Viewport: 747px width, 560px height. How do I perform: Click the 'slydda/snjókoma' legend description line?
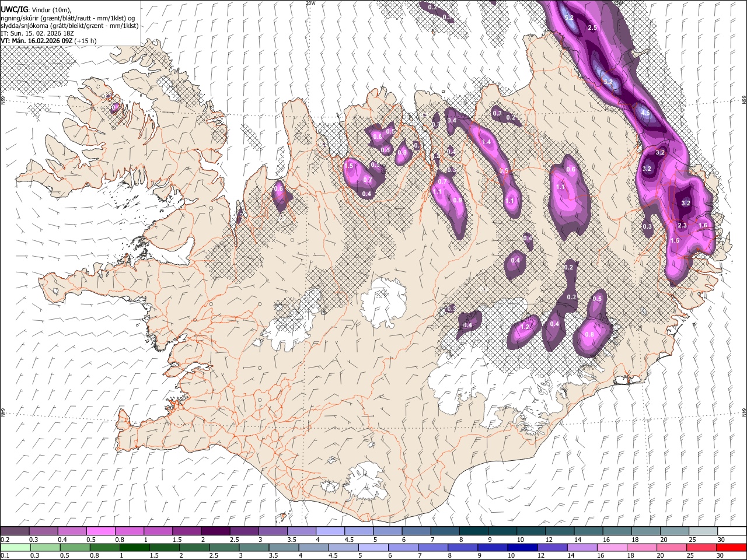pos(69,26)
